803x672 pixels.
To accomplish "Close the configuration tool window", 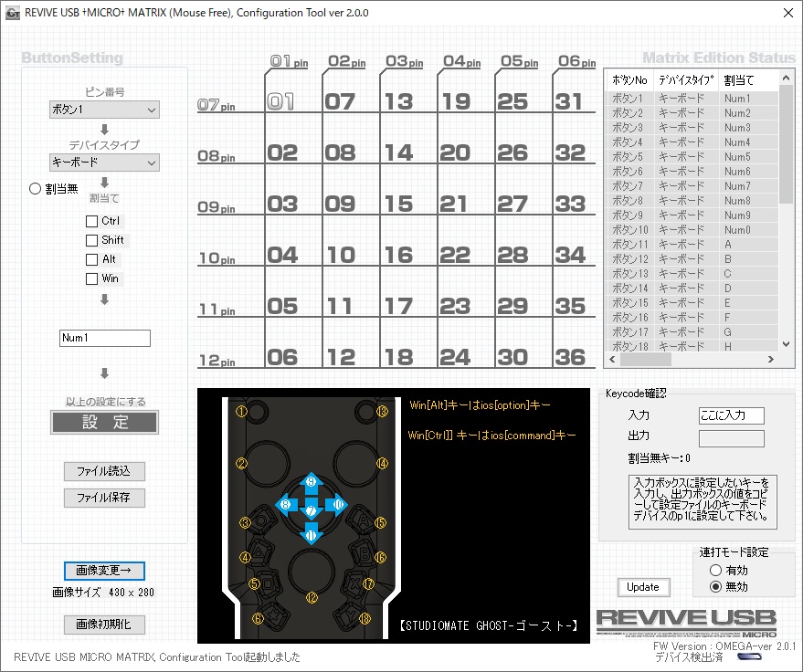I will [788, 13].
